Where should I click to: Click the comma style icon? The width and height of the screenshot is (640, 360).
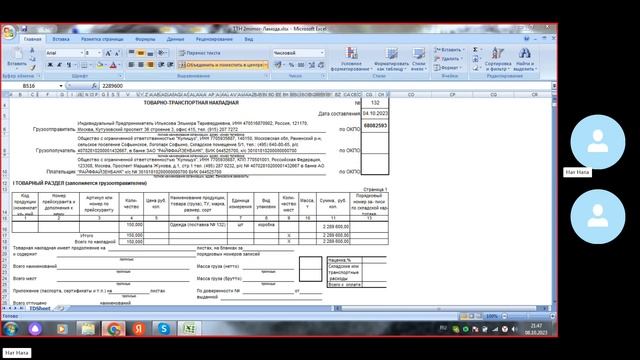(x=301, y=65)
